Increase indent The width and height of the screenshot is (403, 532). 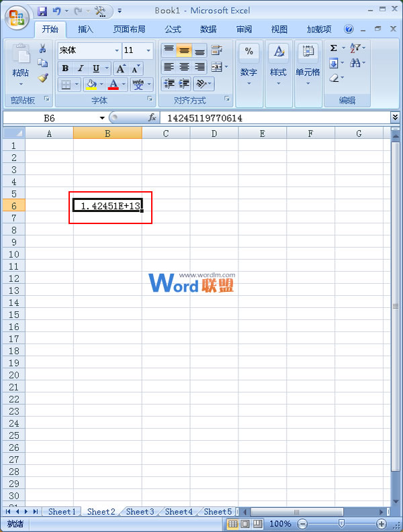click(x=184, y=83)
